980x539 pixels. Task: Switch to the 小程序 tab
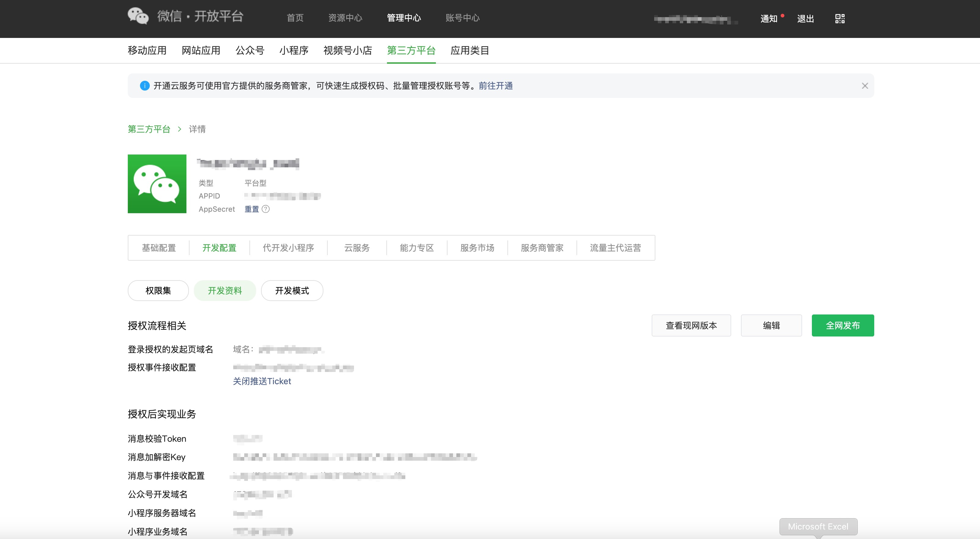click(294, 50)
